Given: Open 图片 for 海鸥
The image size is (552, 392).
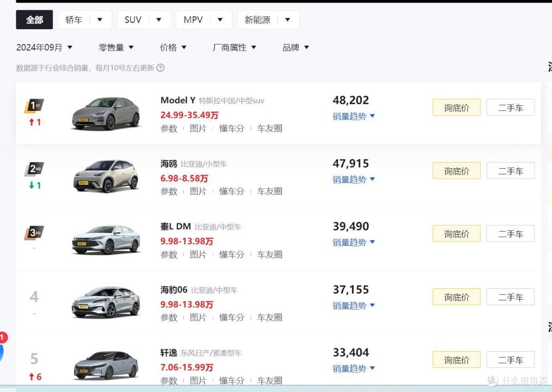Looking at the screenshot, I should 198,192.
